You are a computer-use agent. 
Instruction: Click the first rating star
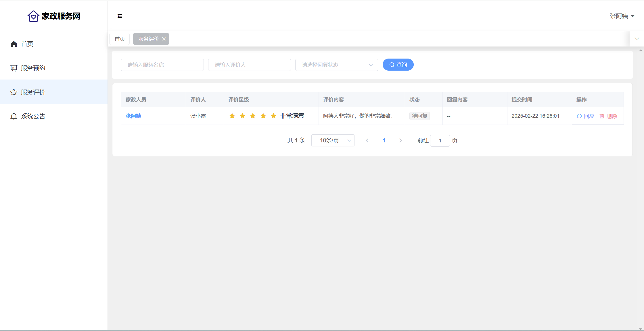point(232,116)
